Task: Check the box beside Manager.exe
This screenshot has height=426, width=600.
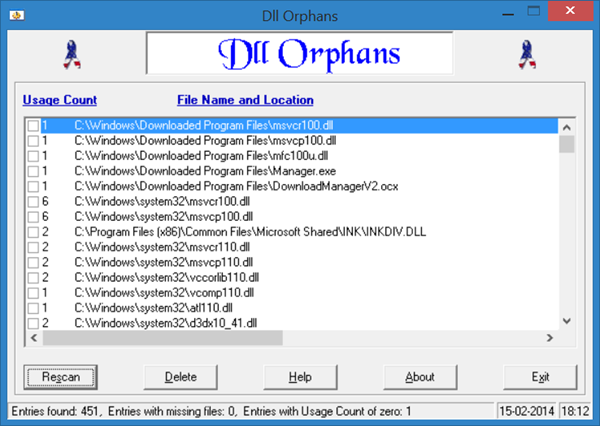Action: point(33,171)
